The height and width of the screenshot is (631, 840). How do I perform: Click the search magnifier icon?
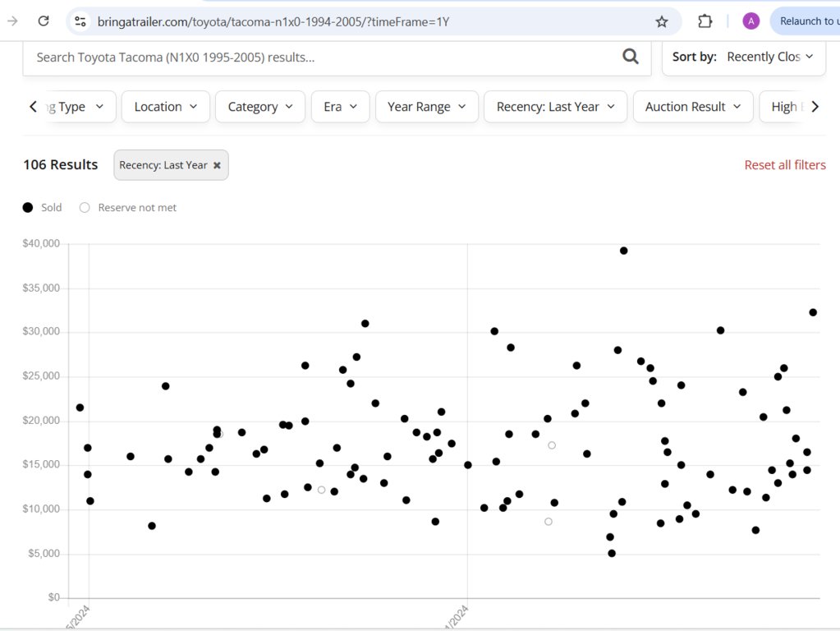[631, 57]
